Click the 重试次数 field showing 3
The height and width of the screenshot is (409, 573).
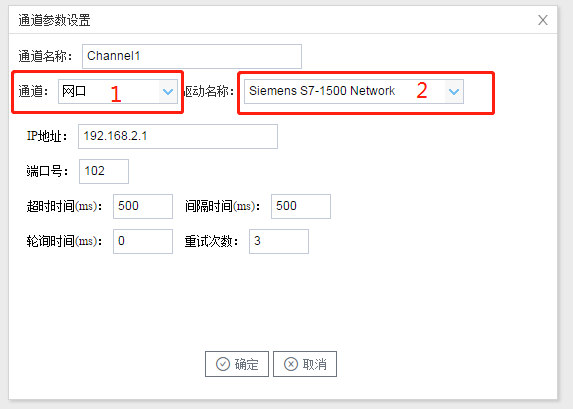click(279, 241)
